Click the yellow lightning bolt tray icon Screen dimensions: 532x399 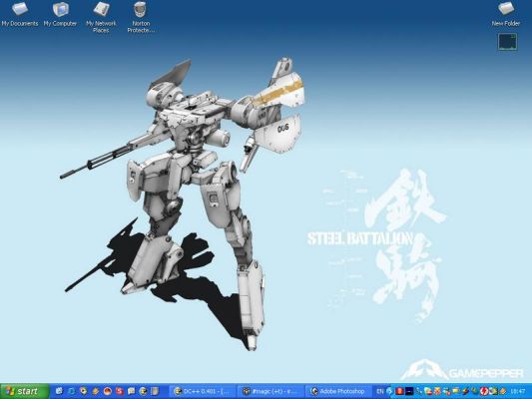(x=466, y=392)
